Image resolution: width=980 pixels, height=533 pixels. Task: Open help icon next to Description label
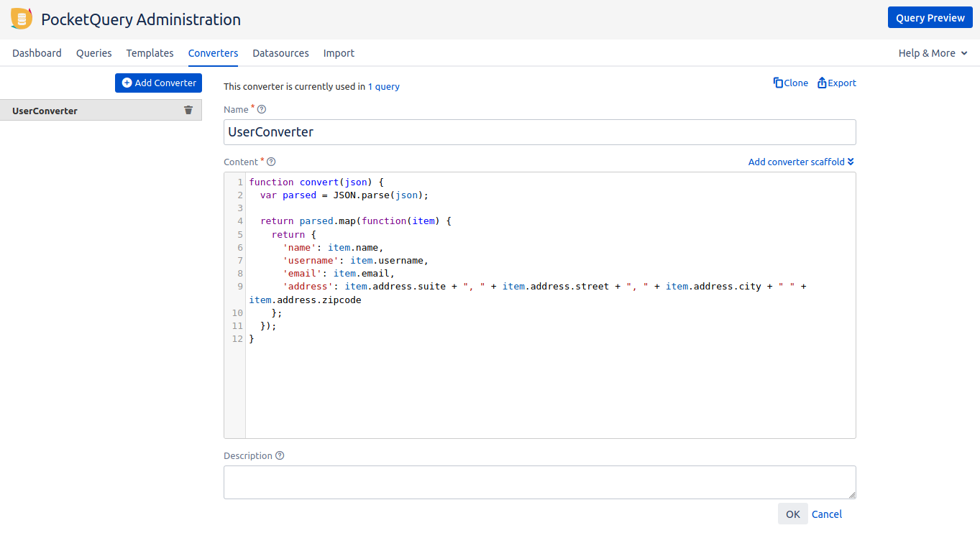point(280,455)
